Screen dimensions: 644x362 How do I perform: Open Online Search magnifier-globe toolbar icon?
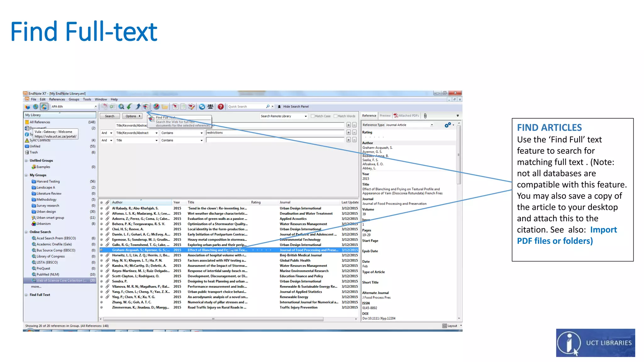point(121,107)
